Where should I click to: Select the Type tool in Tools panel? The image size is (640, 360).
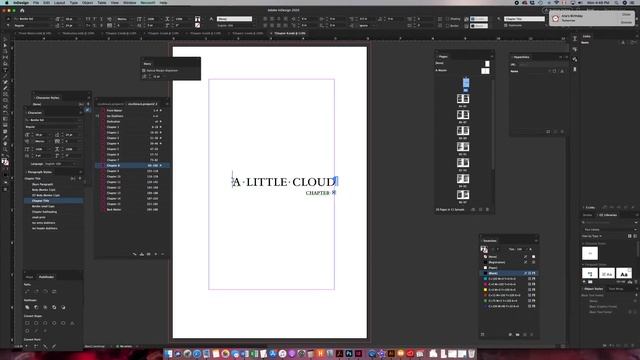[x=5, y=70]
